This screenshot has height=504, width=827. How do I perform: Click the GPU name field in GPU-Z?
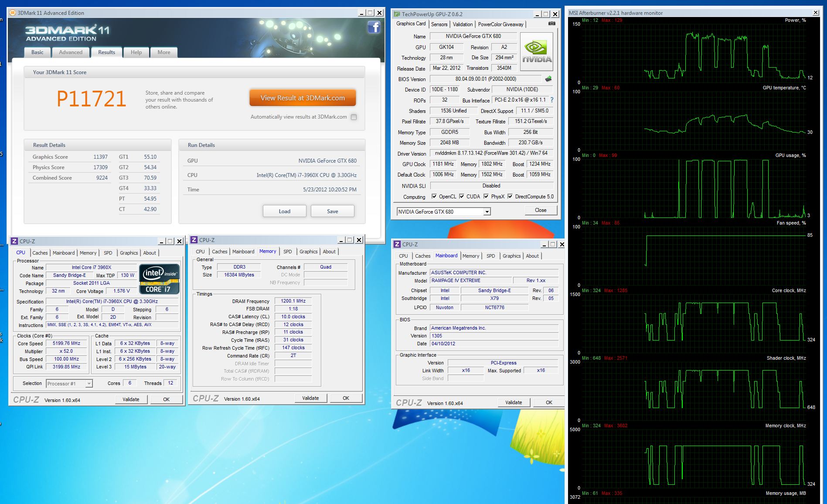[473, 36]
